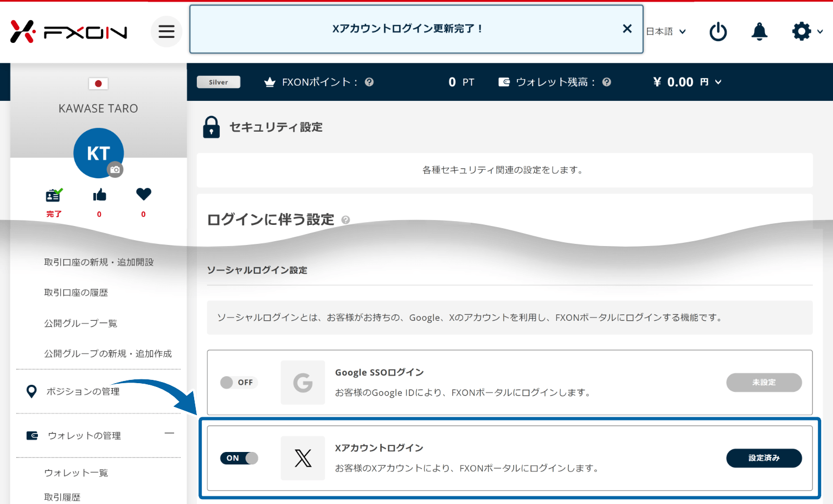Screen dimensions: 833x504
Task: Click the 完了 verification ID icon
Action: (x=54, y=195)
